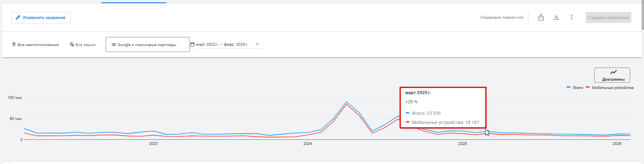The height and width of the screenshot is (164, 644).
Task: Click the language translate icon
Action: click(72, 44)
